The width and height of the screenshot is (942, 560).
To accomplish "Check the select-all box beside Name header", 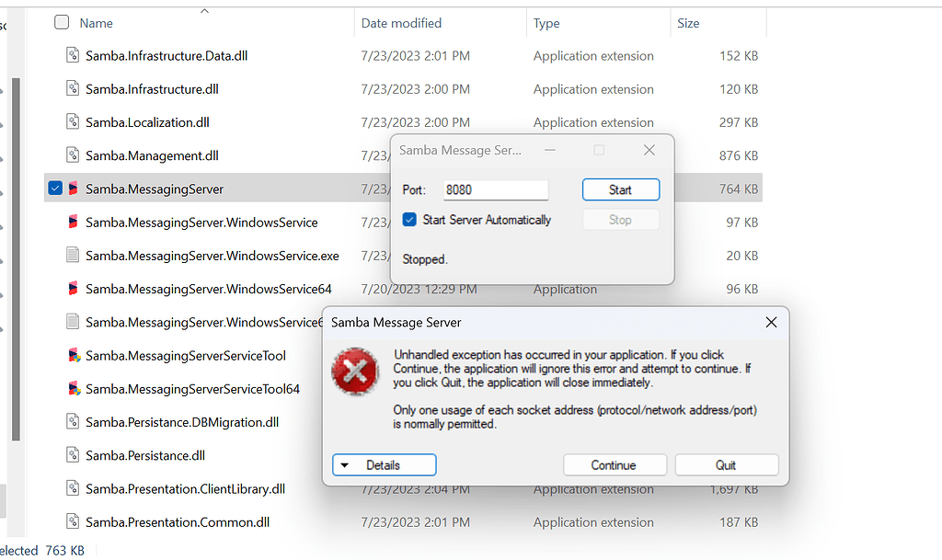I will click(61, 22).
